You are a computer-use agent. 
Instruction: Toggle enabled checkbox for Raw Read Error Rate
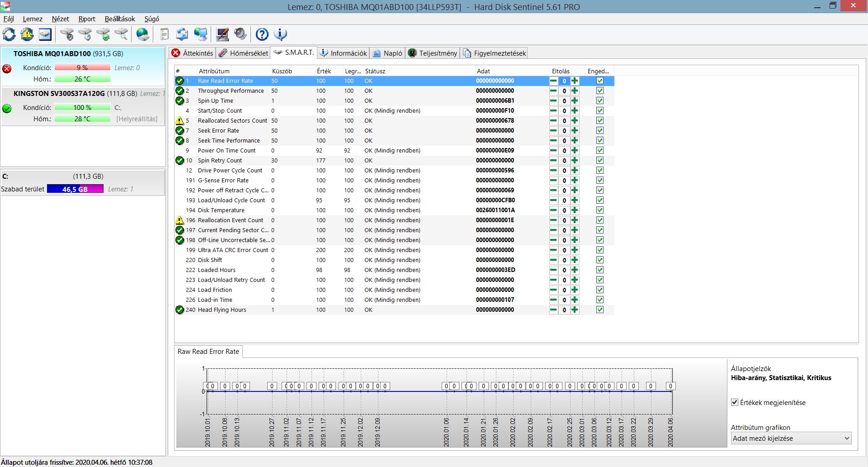600,81
